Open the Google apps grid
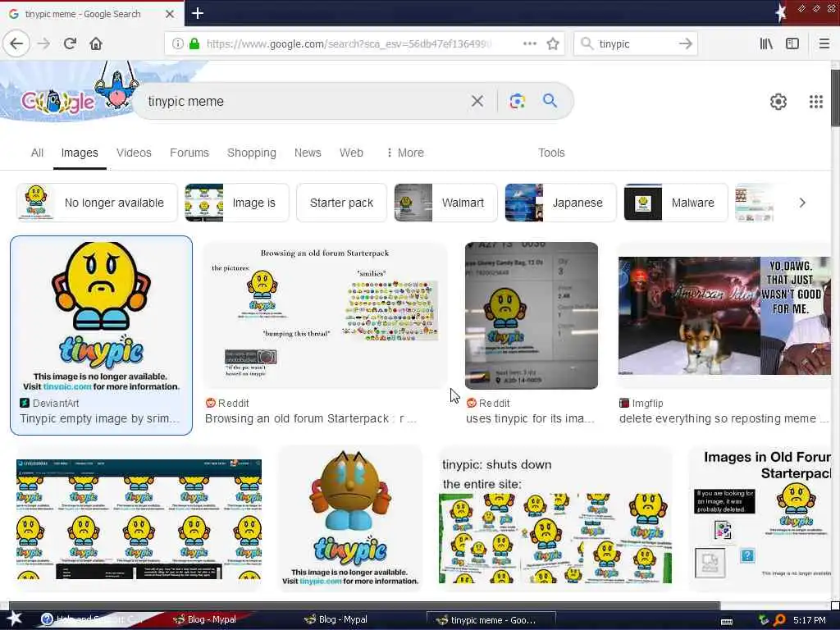This screenshot has width=840, height=630. click(x=816, y=101)
